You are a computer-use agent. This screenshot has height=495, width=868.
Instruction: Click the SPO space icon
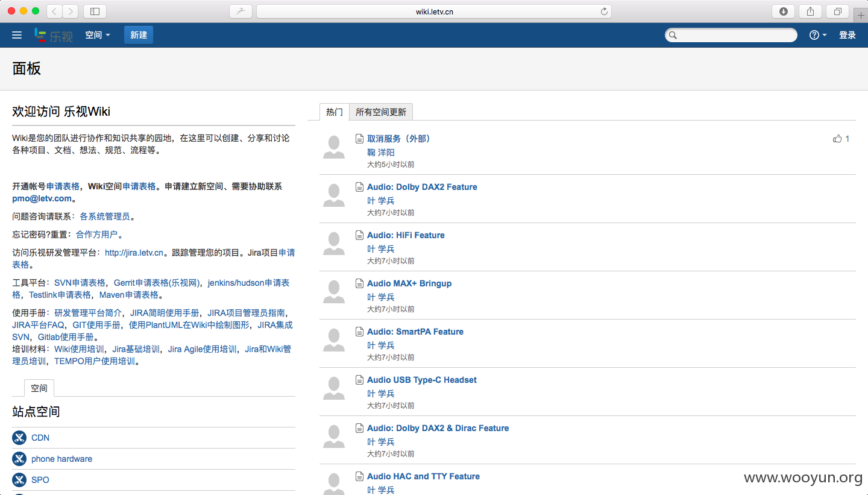tap(19, 480)
